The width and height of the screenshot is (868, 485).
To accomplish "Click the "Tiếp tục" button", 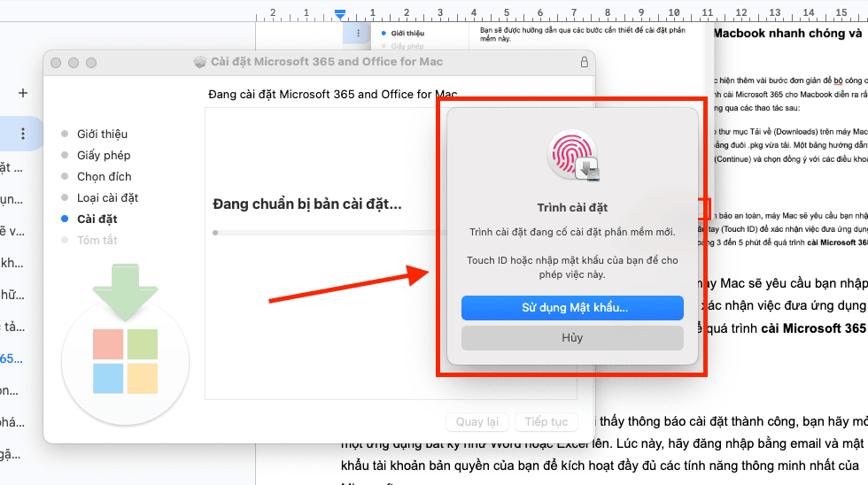I will tap(546, 422).
